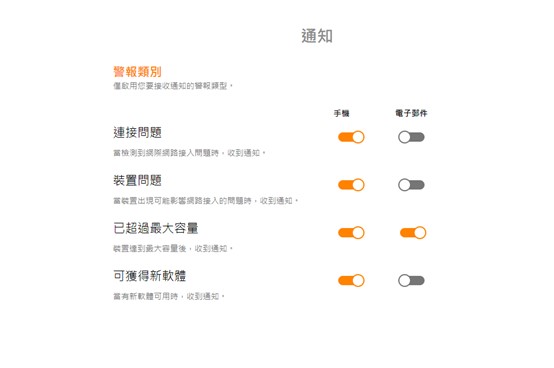
Task: Disable mobile toggle for 已超過最大容量
Action: click(351, 233)
